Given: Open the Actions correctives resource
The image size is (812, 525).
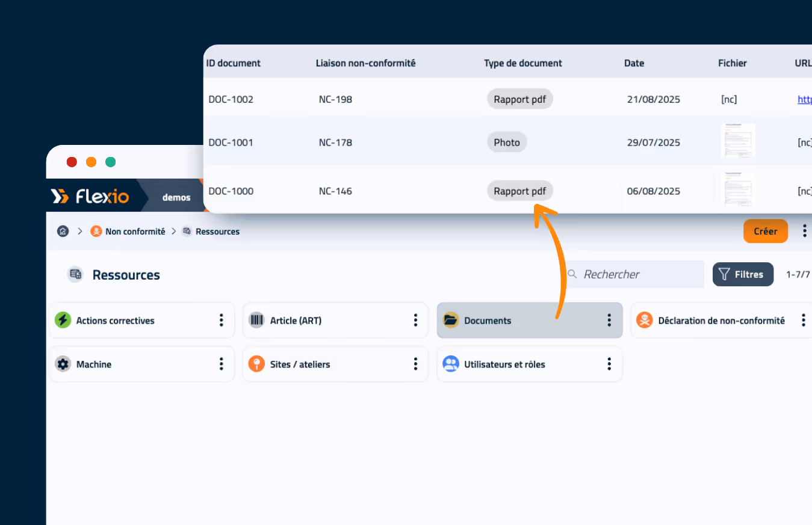Looking at the screenshot, I should click(142, 320).
